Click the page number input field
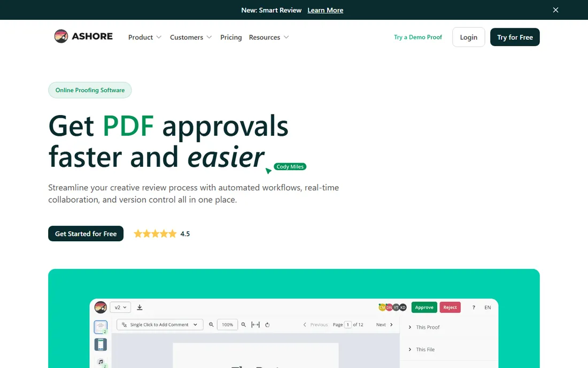Image resolution: width=588 pixels, height=368 pixels. point(347,325)
